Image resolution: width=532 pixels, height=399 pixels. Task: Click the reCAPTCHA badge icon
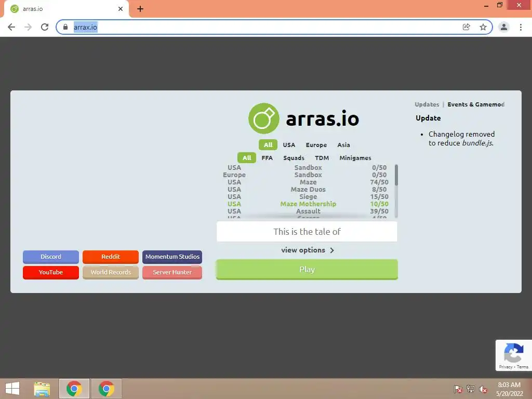point(513,353)
